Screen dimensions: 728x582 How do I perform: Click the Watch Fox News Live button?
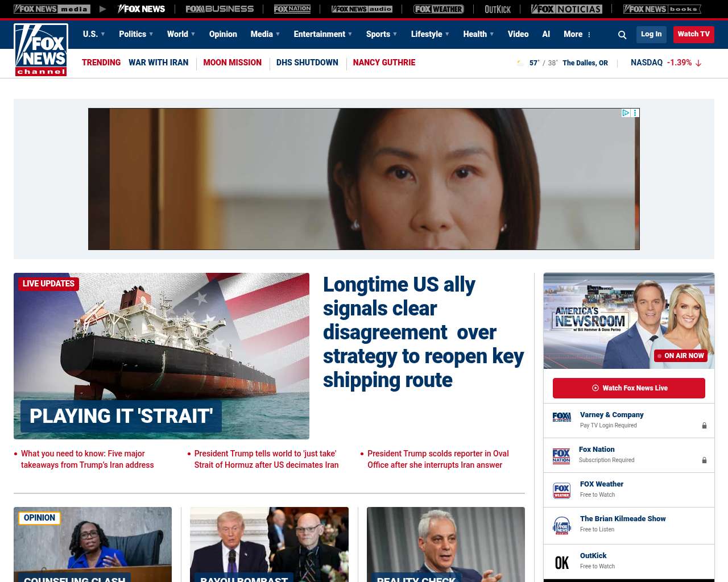629,388
